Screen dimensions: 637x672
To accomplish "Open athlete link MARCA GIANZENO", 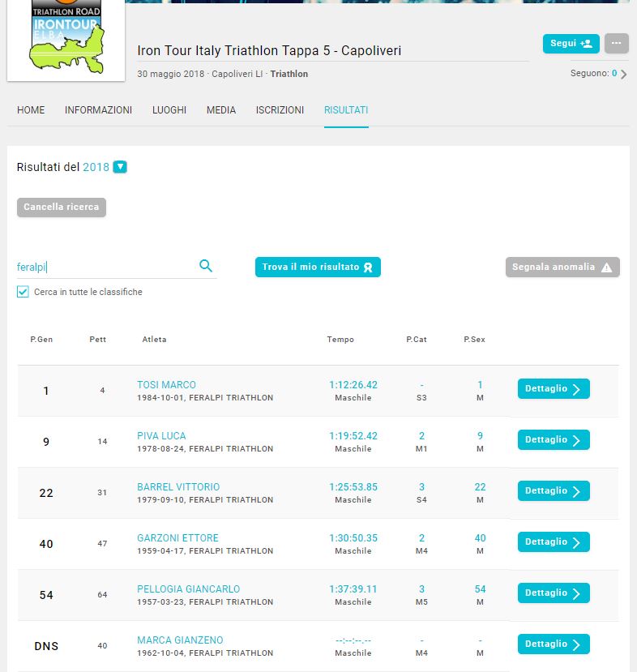I will point(180,640).
